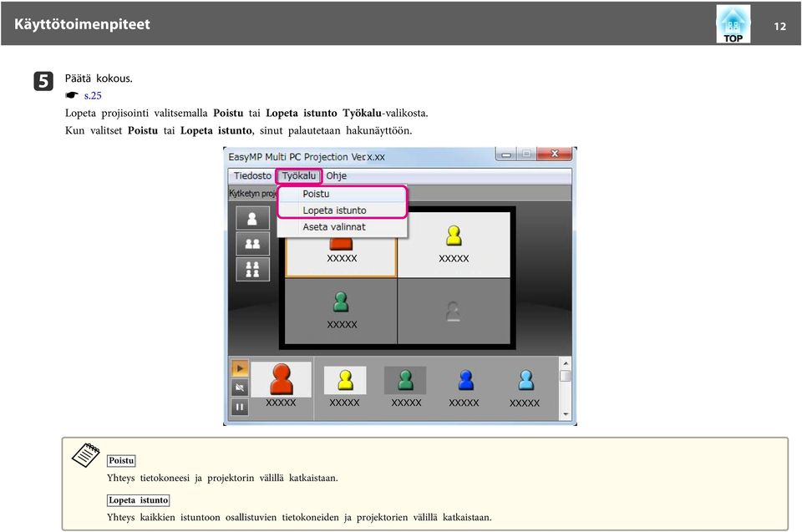The height and width of the screenshot is (532, 802).
Task: Select two-user projection layout icon
Action: [252, 244]
